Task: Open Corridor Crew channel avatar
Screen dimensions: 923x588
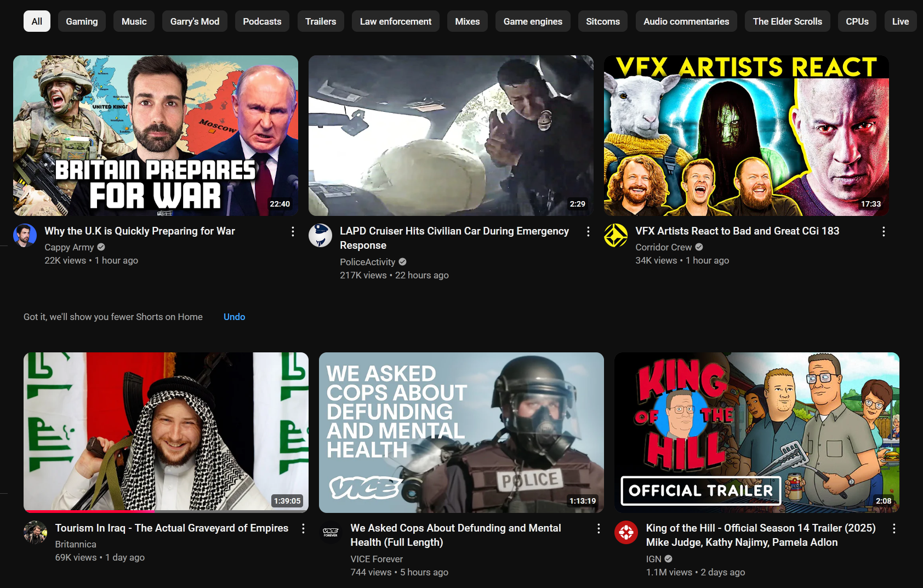Action: (x=616, y=236)
